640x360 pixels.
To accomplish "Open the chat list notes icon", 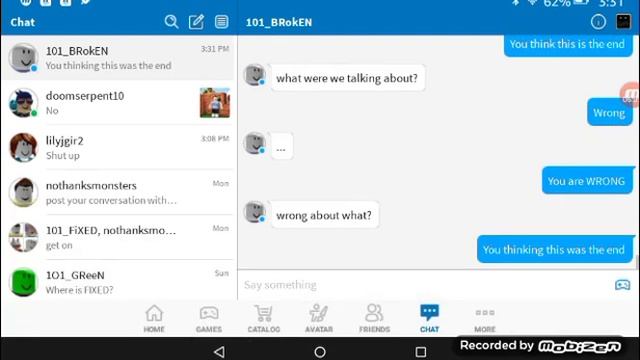I will (222, 22).
